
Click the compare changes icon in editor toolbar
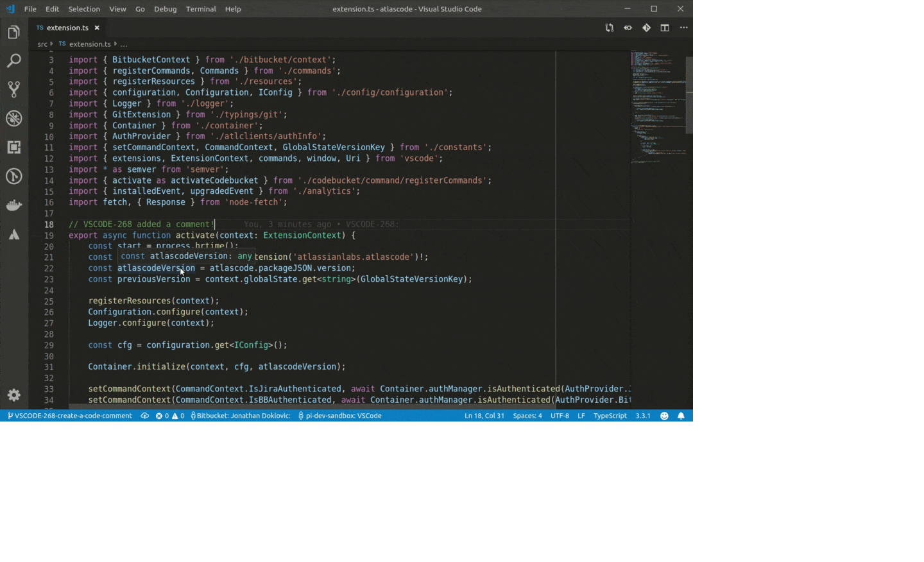pos(610,28)
